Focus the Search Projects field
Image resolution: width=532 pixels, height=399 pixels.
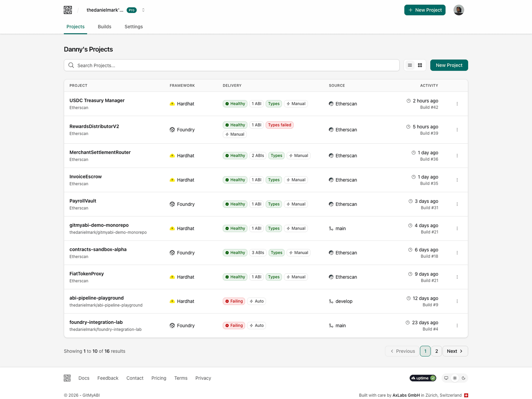pos(232,65)
